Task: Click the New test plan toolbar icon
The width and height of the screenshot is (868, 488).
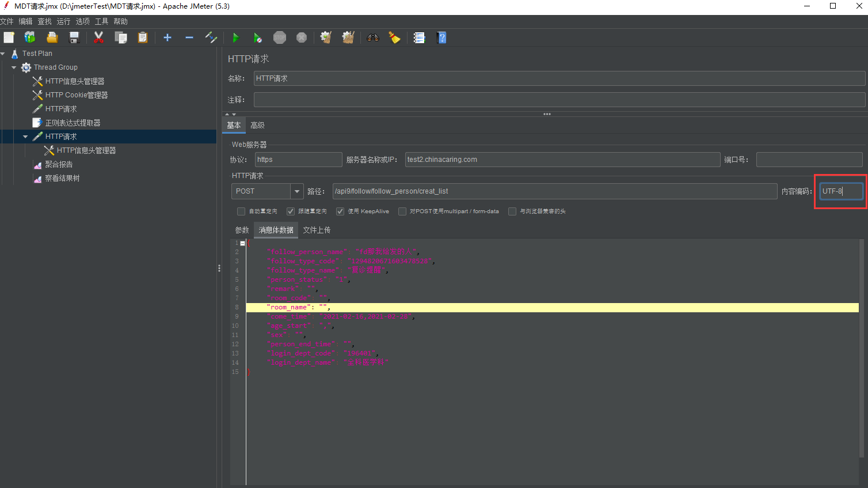Action: coord(9,37)
